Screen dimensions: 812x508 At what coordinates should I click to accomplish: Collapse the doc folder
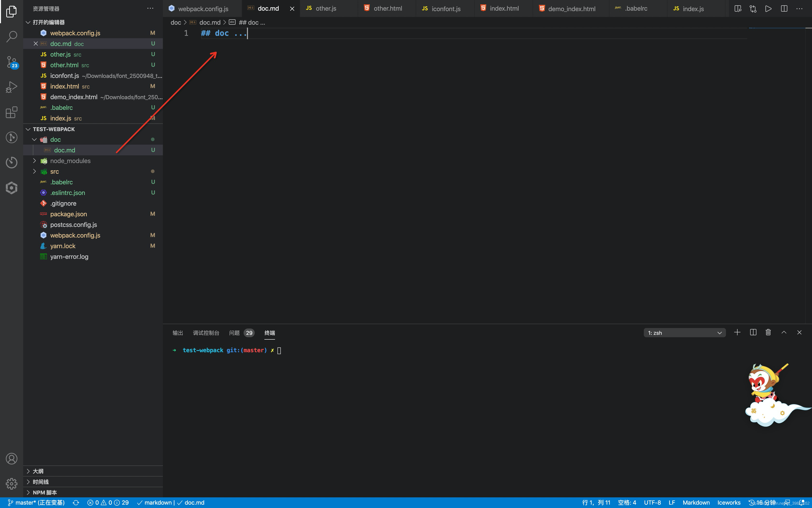(34, 139)
